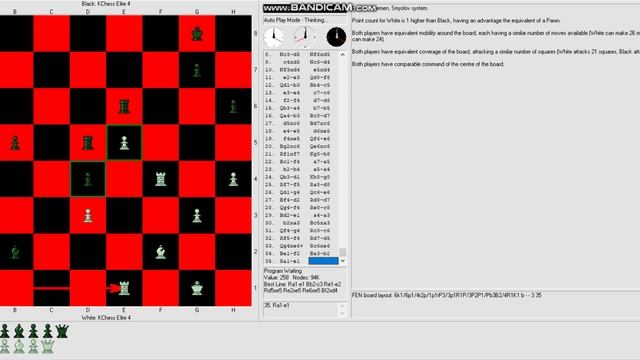Select move '30. b2xa3' in the move list
640x360 pixels.
(291, 223)
